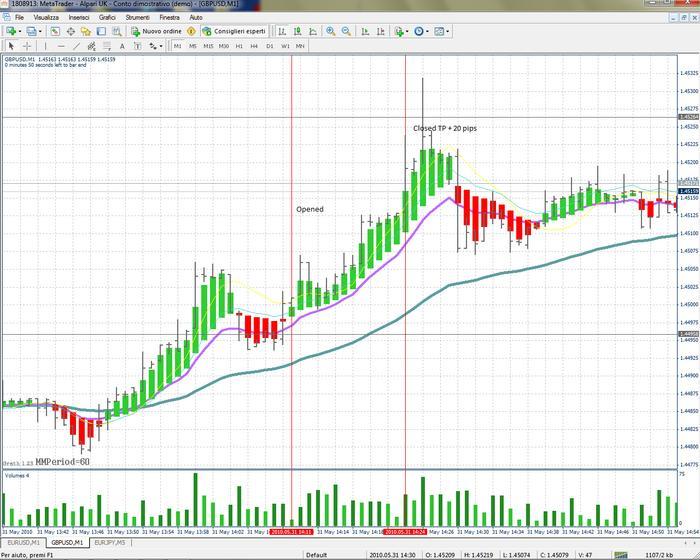The height and width of the screenshot is (560, 700).
Task: Toggle Consiglieri esperti button
Action: [x=234, y=31]
